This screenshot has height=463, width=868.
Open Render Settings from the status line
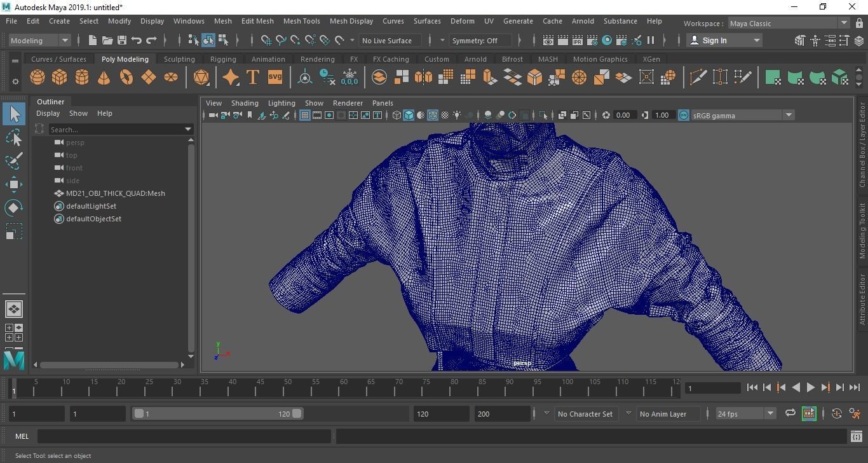(592, 41)
